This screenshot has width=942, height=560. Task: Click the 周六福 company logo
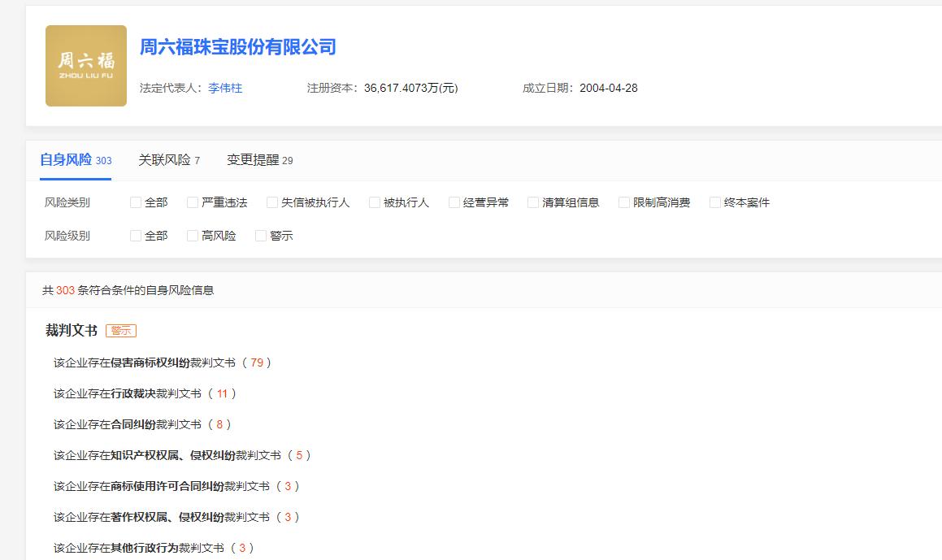coord(85,65)
